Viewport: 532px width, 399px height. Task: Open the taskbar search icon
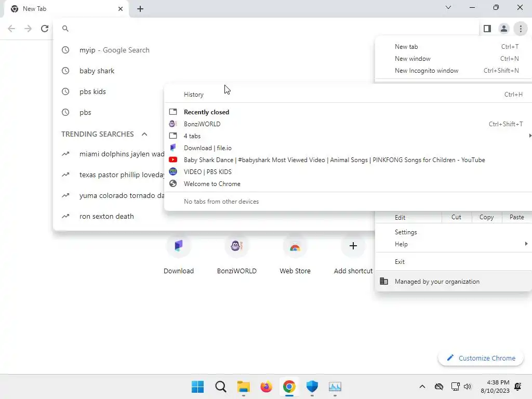click(220, 387)
